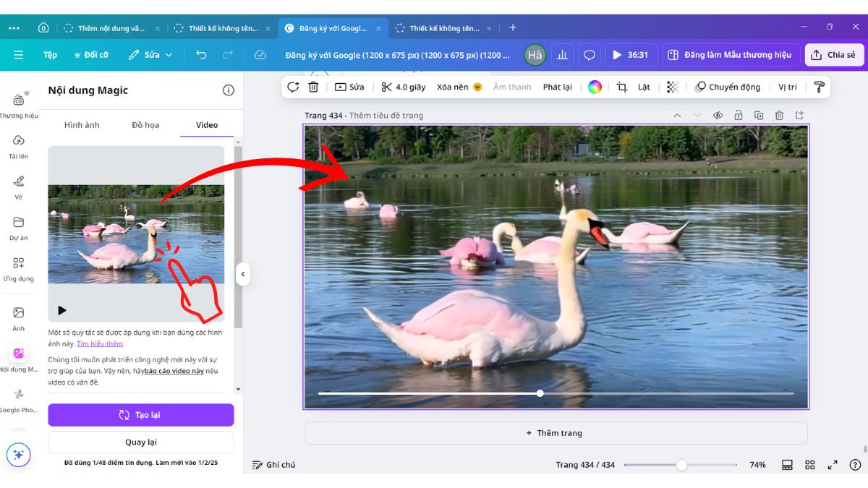Switch to the Hình ảnh tab

coord(82,124)
